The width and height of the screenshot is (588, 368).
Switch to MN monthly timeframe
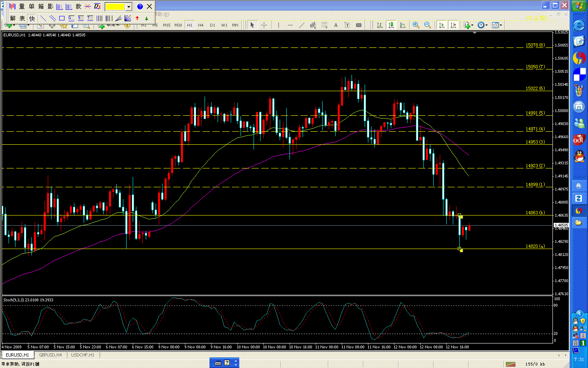pos(235,25)
